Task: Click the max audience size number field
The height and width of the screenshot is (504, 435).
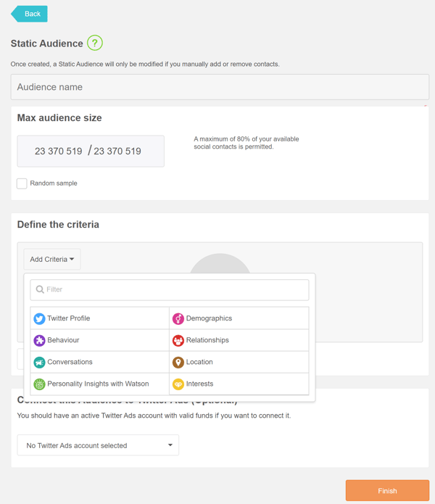Action: 91,151
